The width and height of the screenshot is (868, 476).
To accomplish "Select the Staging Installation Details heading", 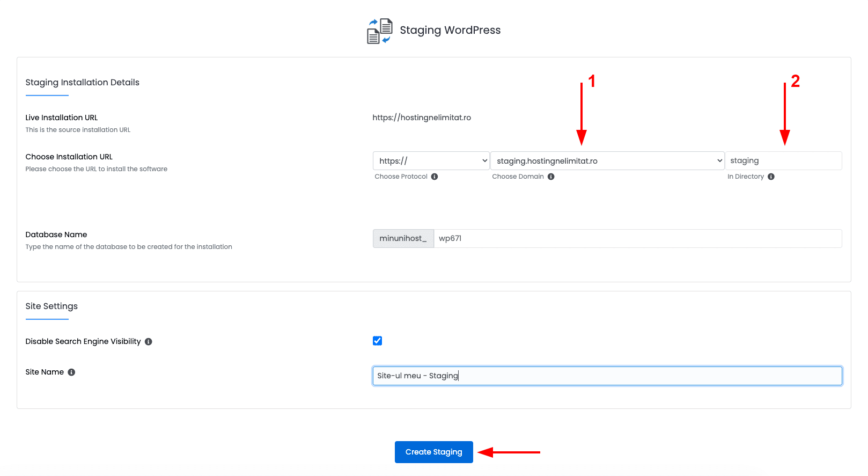I will (x=83, y=83).
